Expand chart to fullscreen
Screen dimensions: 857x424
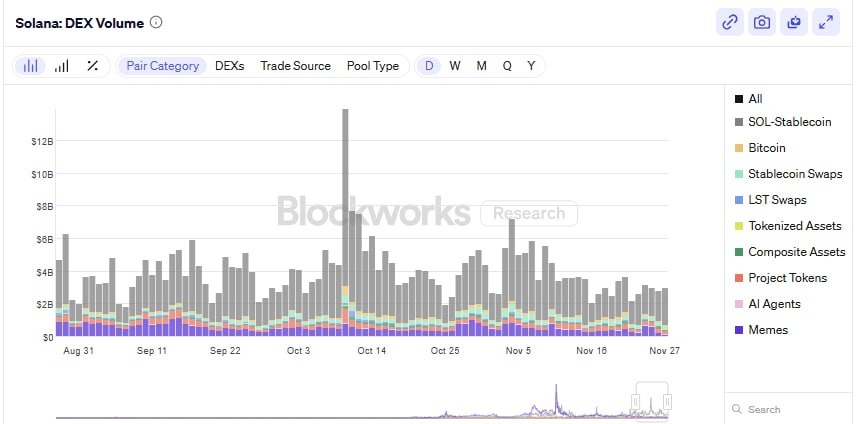(x=826, y=22)
